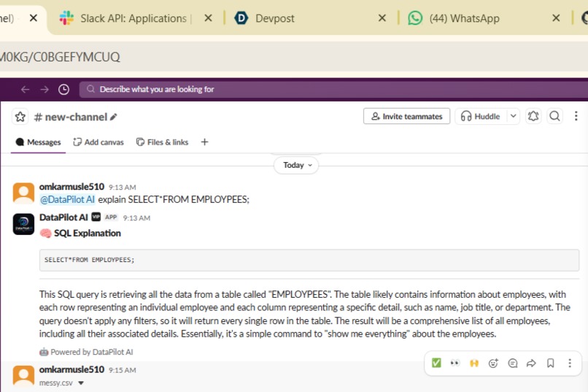
Task: Open the DataPilot AI sender name
Action: coord(63,218)
